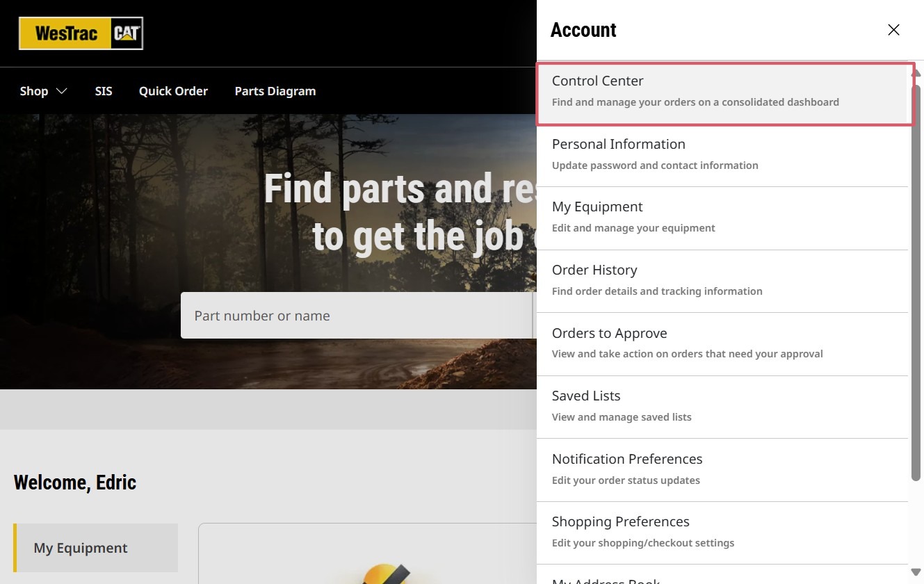
Task: Click 'Update password and contact information' text
Action: coord(655,165)
